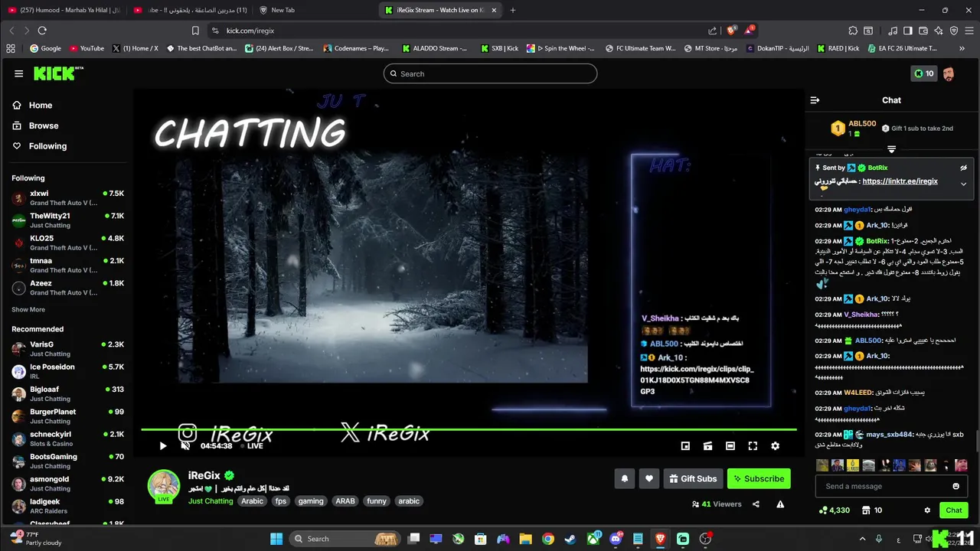Image resolution: width=980 pixels, height=551 pixels.
Task: Open the clip creation icon in player
Action: [x=707, y=446]
